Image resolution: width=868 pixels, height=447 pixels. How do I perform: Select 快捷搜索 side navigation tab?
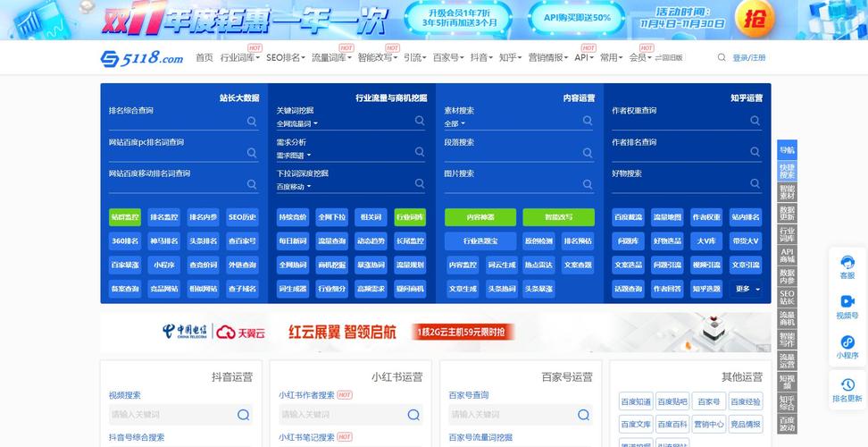pos(787,171)
